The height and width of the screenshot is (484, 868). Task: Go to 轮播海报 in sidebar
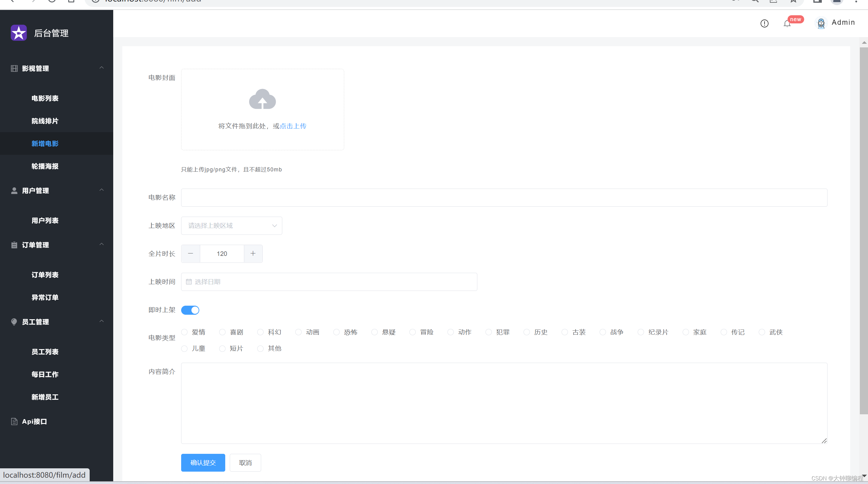(x=45, y=166)
